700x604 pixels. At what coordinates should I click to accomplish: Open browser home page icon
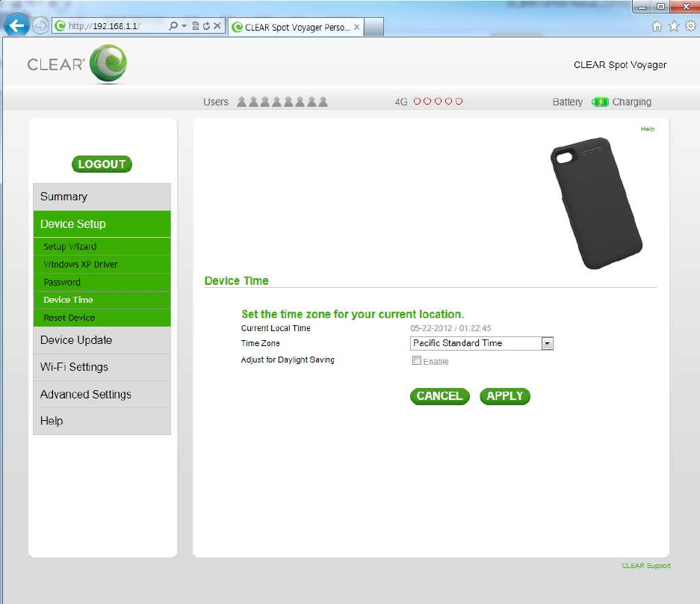657,26
